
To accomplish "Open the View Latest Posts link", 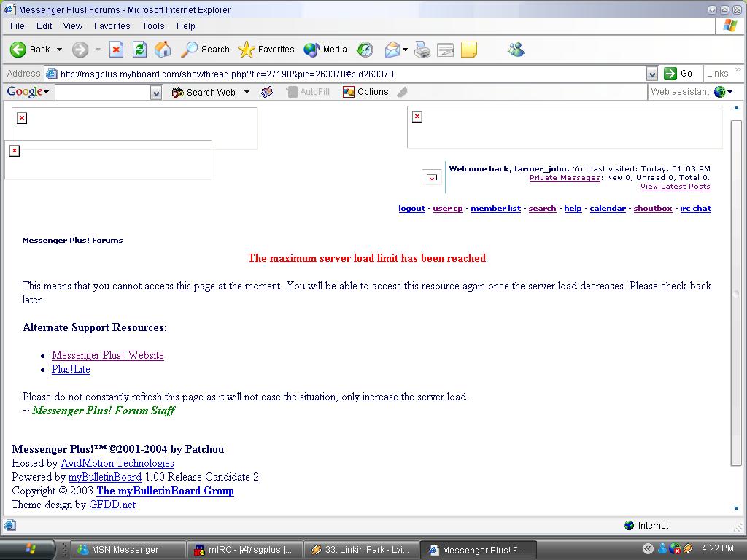I will [675, 187].
